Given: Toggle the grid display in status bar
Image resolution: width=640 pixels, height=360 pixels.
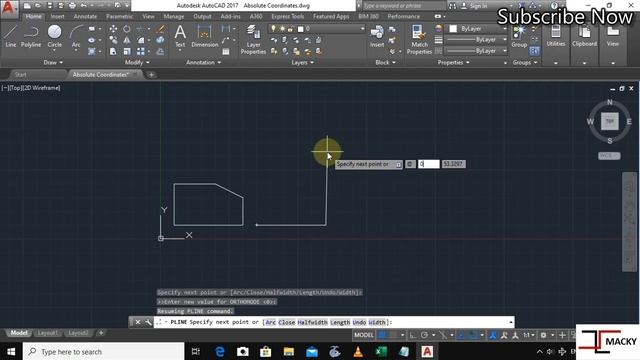Looking at the screenshot, I should pyautogui.click(x=382, y=335).
